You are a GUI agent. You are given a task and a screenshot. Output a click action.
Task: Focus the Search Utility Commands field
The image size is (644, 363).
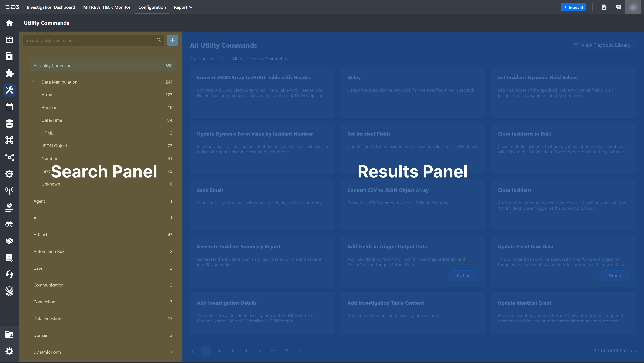(x=89, y=40)
